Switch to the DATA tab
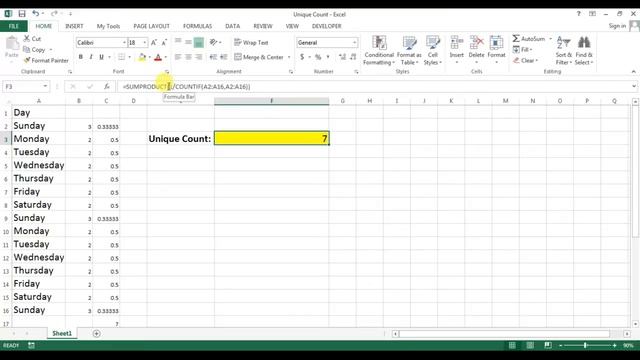This screenshot has width=640, height=360. 233,26
